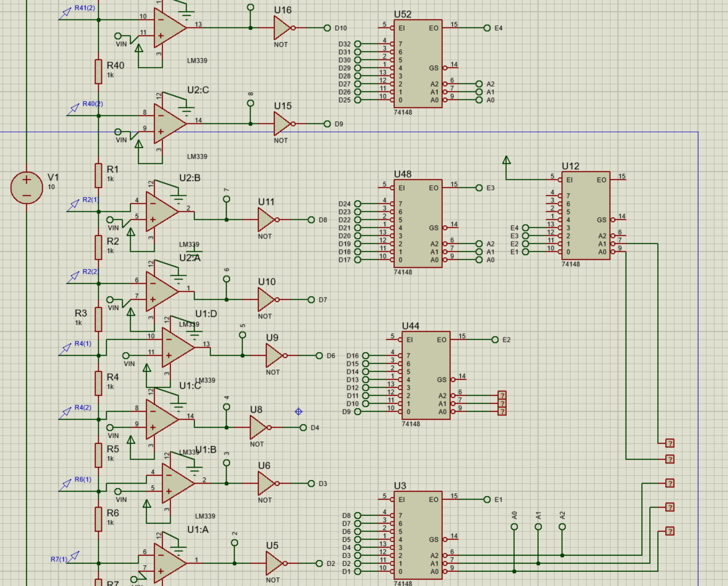
Task: Click resistor R3
Action: [97, 320]
